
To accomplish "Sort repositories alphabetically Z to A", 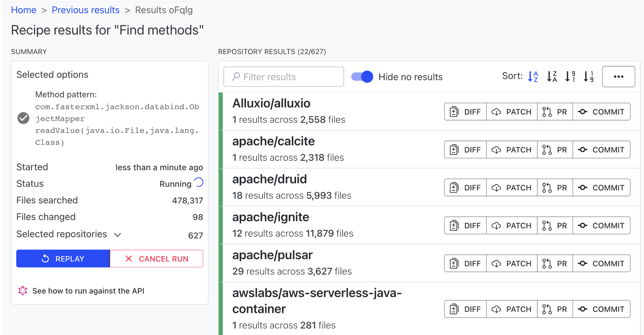I will 552,77.
